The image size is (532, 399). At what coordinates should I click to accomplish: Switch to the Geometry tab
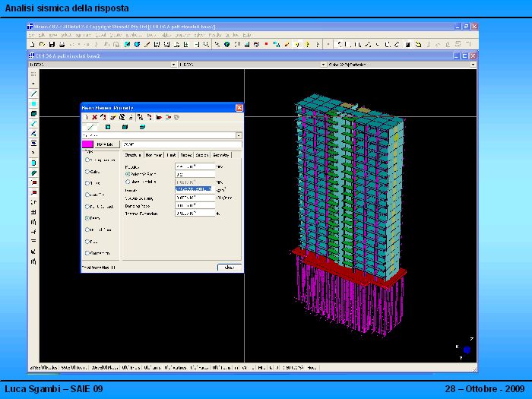tap(222, 154)
